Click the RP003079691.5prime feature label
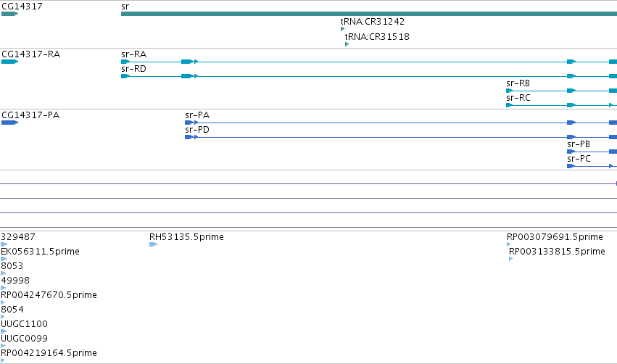 click(555, 236)
